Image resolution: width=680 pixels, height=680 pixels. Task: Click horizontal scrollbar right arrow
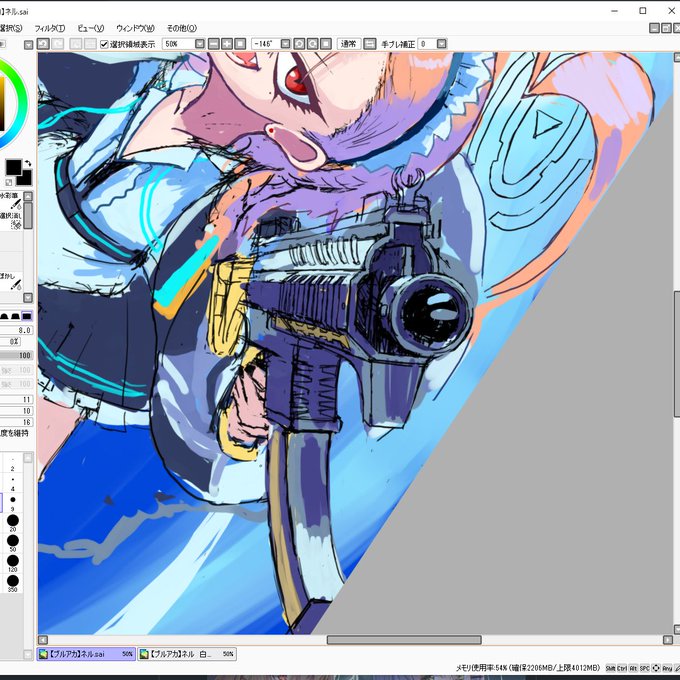point(668,640)
